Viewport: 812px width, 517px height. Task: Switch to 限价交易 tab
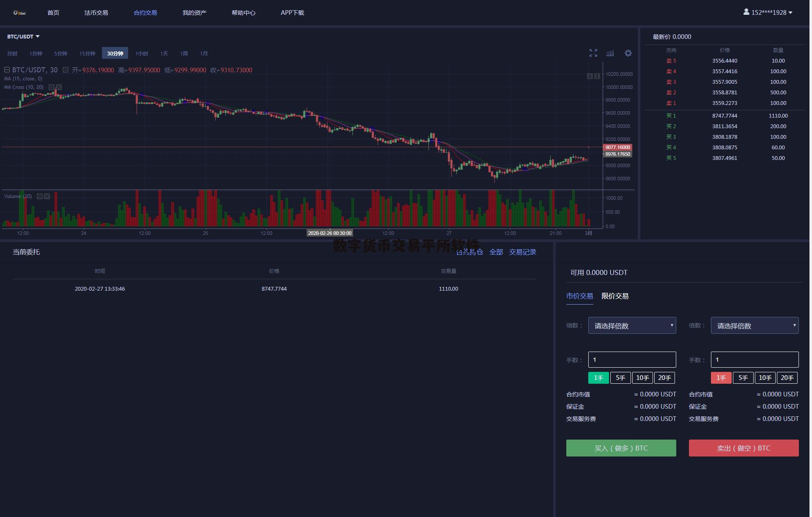tap(615, 296)
